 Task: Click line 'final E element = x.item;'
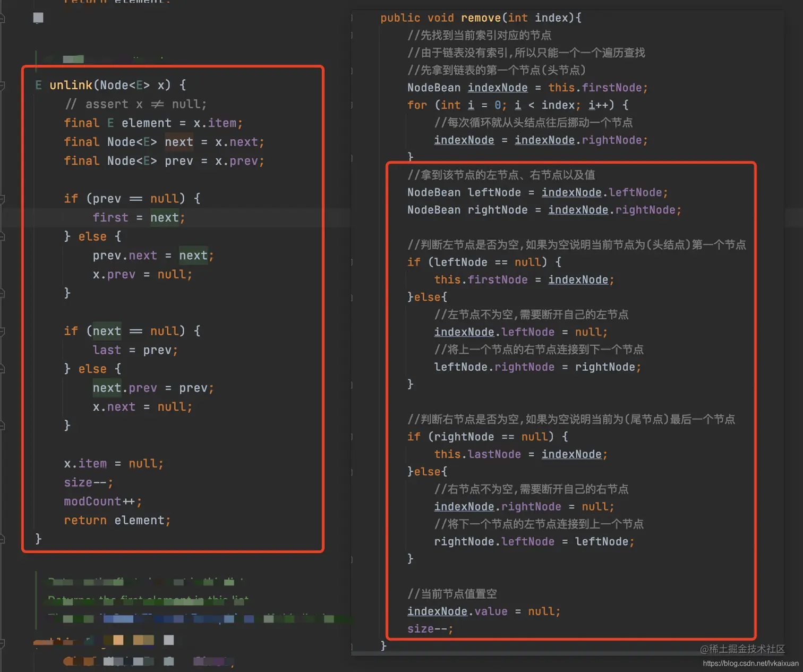[153, 123]
